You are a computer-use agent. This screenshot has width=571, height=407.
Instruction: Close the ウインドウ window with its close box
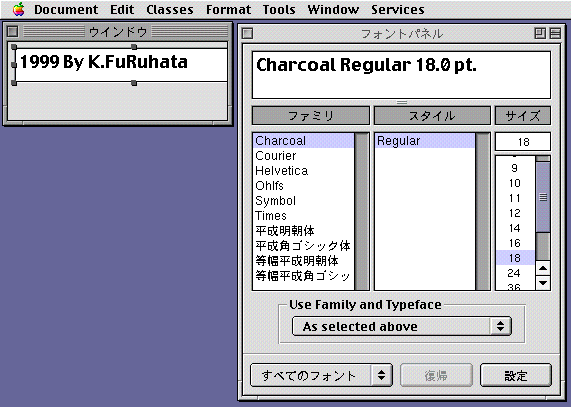(12, 31)
